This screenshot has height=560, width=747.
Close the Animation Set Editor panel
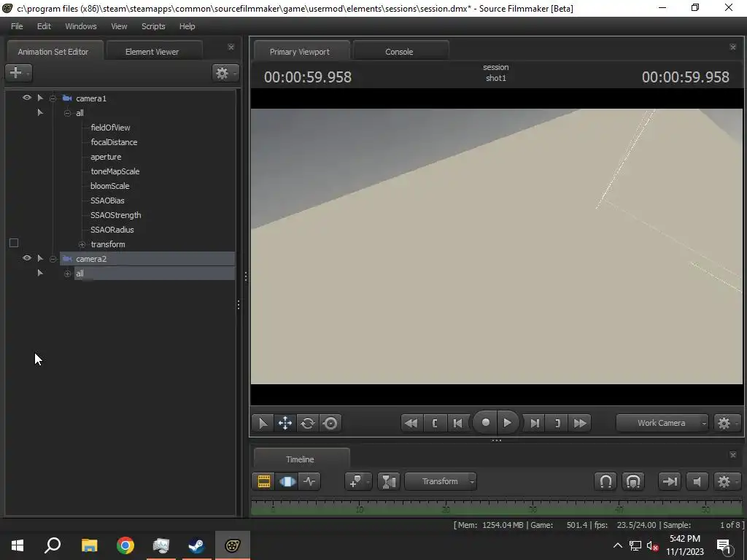pos(231,47)
